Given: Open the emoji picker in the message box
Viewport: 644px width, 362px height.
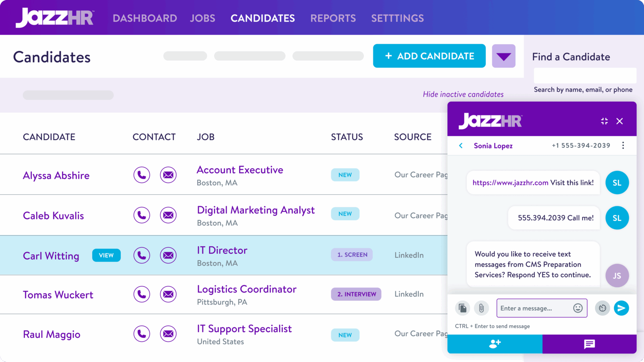Looking at the screenshot, I should point(578,308).
